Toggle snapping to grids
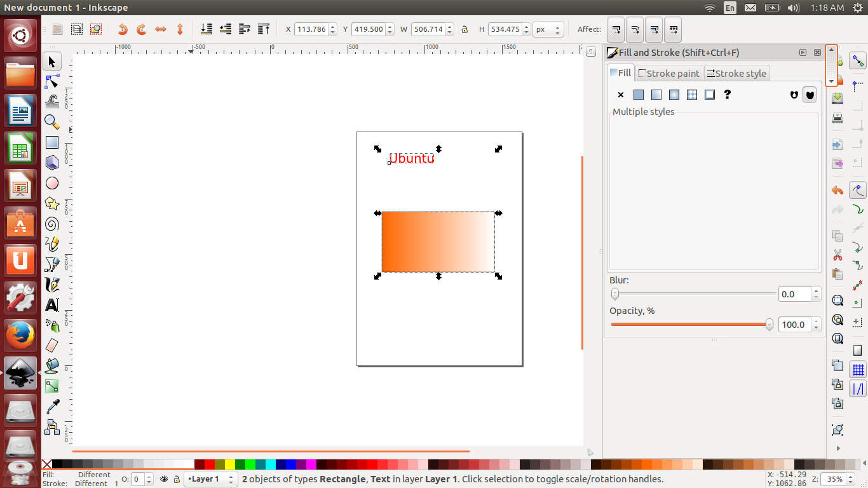The width and height of the screenshot is (868, 488). tap(858, 369)
